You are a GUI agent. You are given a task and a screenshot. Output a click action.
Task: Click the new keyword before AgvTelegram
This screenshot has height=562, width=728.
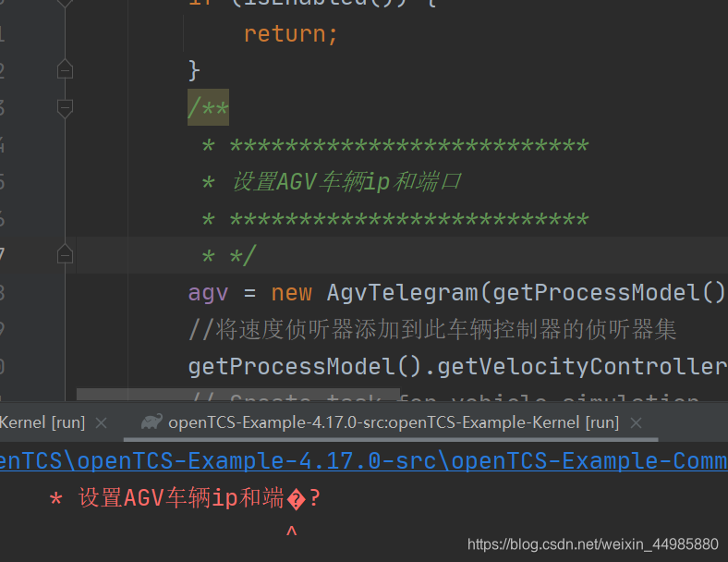click(x=291, y=293)
